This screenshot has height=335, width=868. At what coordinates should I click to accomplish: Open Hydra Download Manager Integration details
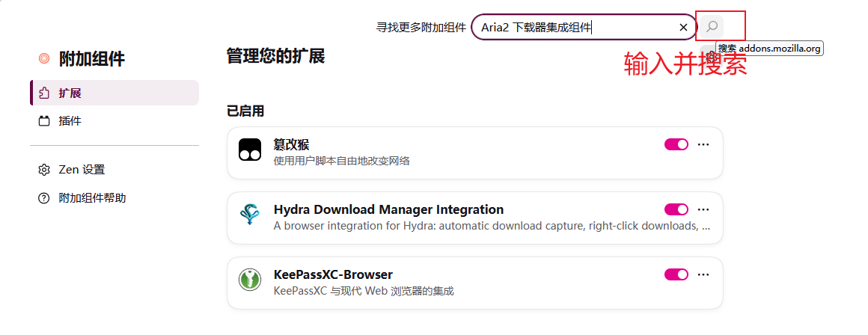475,218
